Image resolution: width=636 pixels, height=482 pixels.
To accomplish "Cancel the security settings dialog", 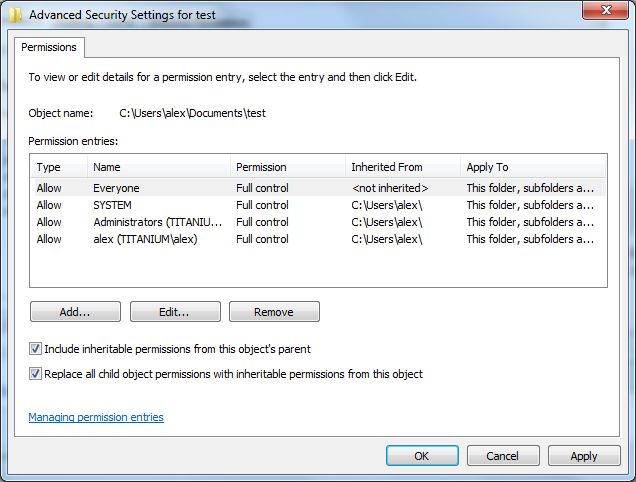I will (503, 456).
